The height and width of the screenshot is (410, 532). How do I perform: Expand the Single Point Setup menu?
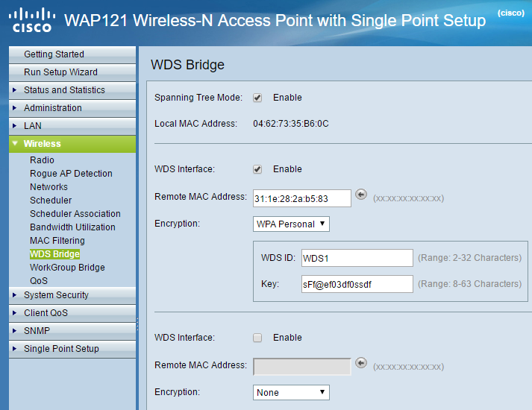72,349
